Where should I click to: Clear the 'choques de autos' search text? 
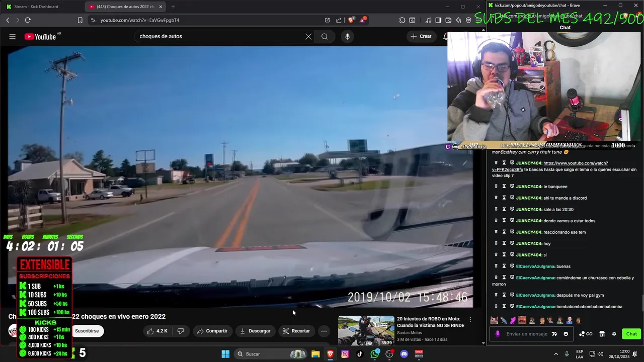pyautogui.click(x=308, y=36)
